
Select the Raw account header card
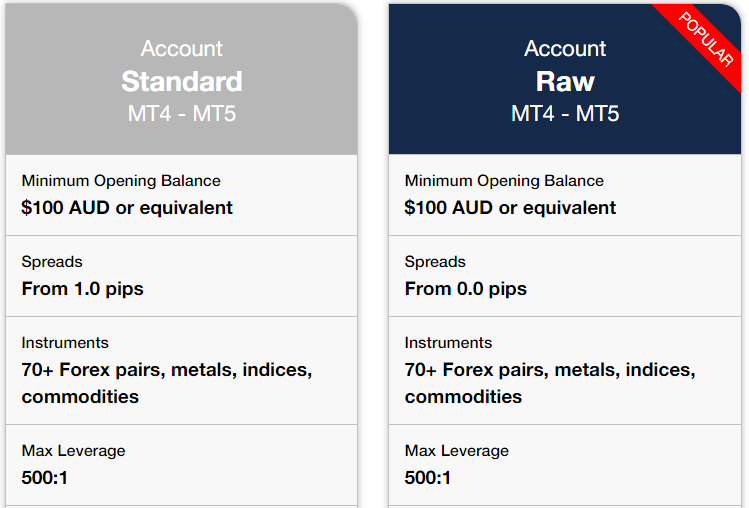(565, 79)
